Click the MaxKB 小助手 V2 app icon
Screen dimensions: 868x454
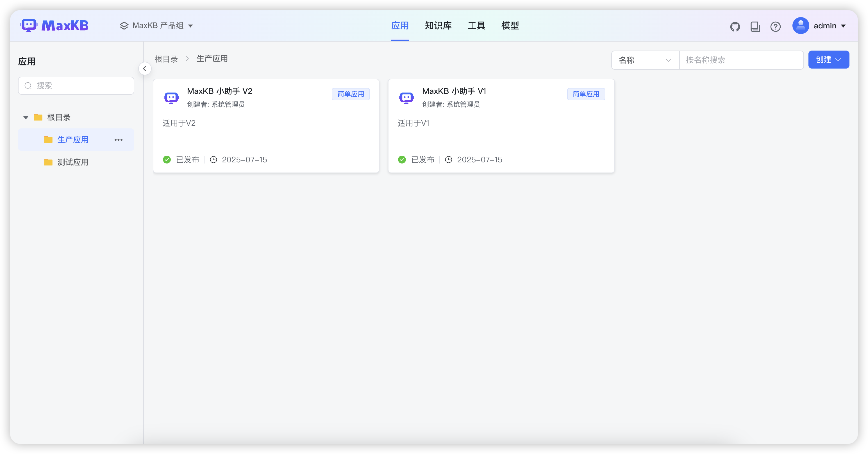click(x=171, y=98)
